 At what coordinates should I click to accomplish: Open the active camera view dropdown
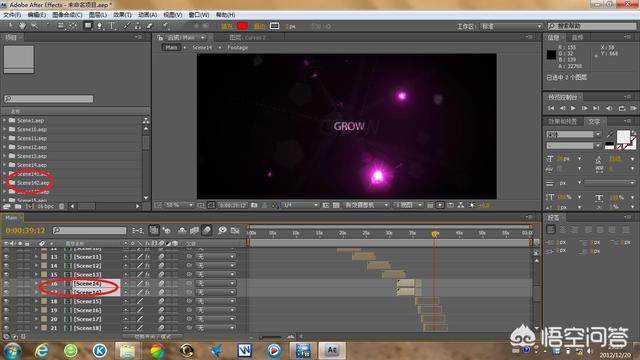tap(366, 205)
